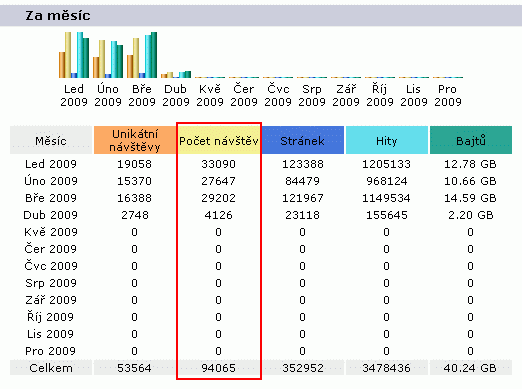Click the Led 2009 bar chart group

(74, 55)
